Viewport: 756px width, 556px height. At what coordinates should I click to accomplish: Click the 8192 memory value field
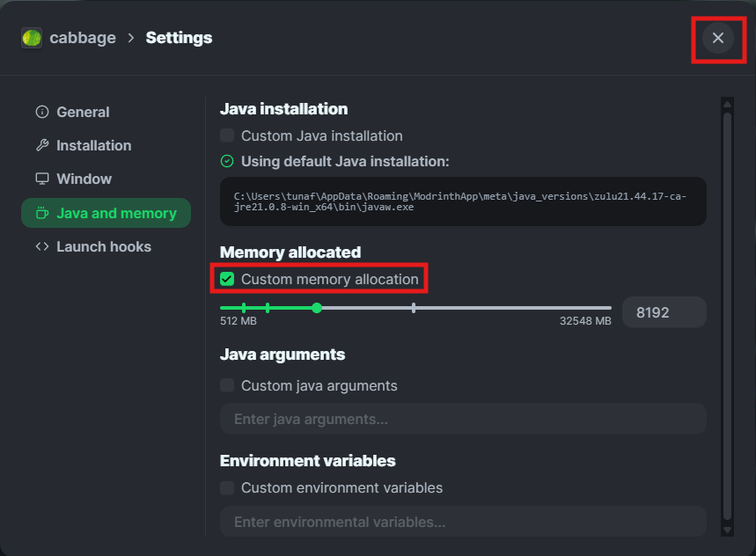(664, 312)
